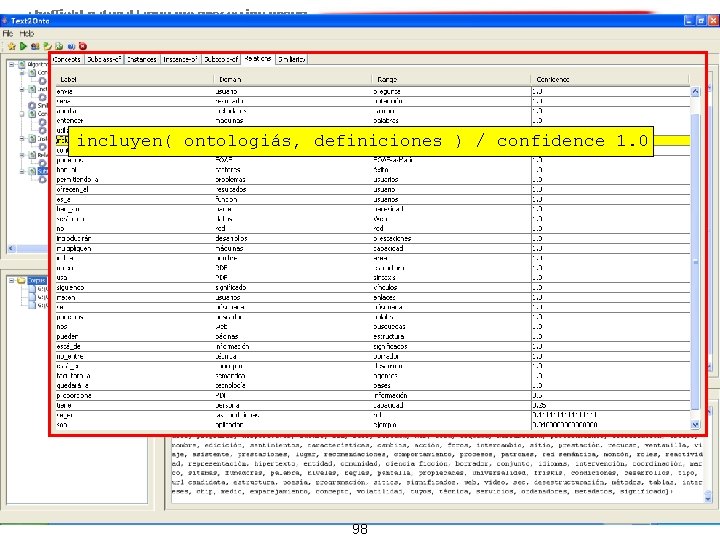This screenshot has width=720, height=540.
Task: Click the Text2Onto title bar application icon
Action: click(5, 20)
